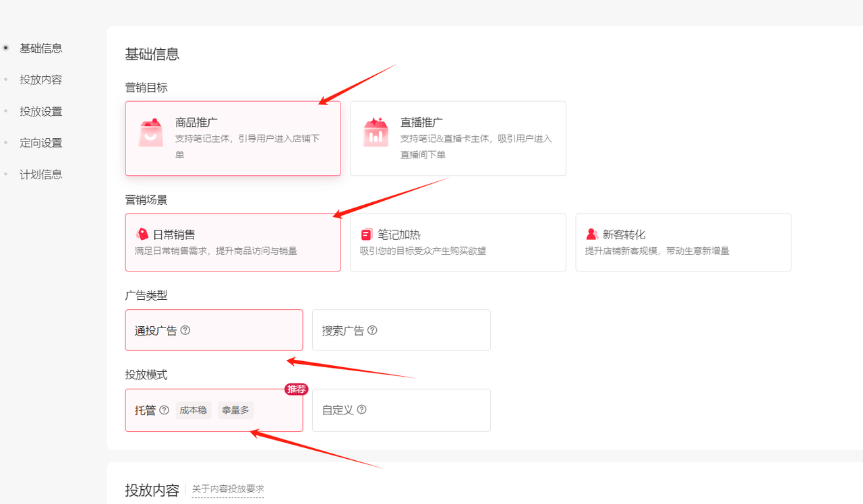The height and width of the screenshot is (504, 863).
Task: Open 关于内容投放要求 link
Action: pos(228,489)
